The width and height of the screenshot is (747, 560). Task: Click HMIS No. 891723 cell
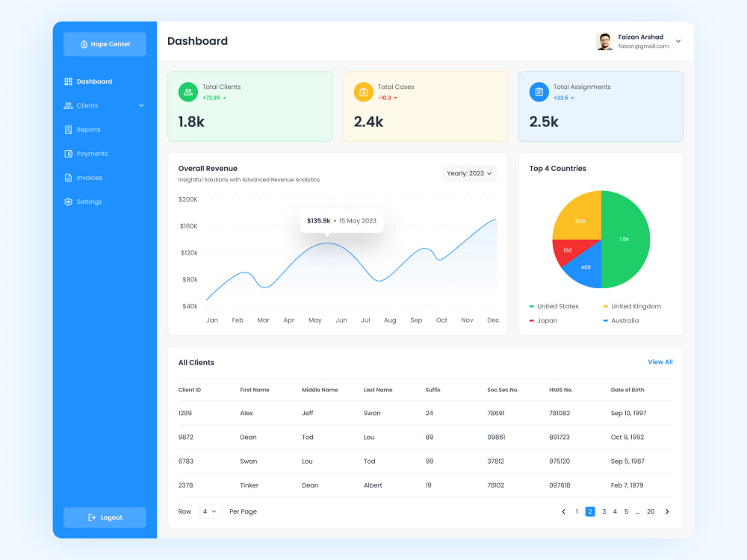coord(560,437)
